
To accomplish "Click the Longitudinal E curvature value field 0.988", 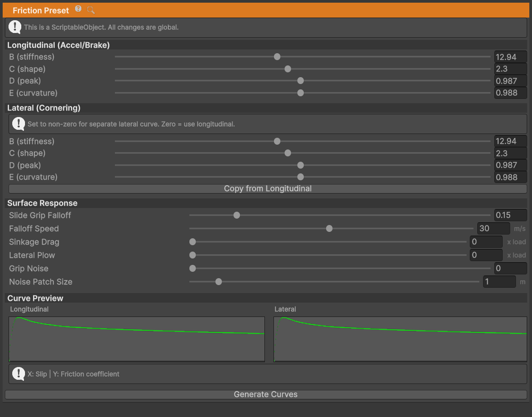I will pos(510,93).
